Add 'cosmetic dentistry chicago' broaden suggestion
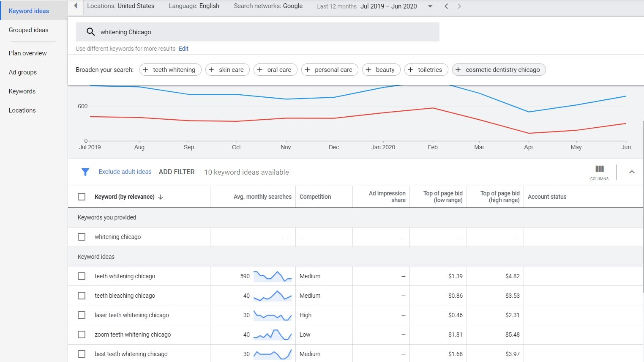 (499, 70)
